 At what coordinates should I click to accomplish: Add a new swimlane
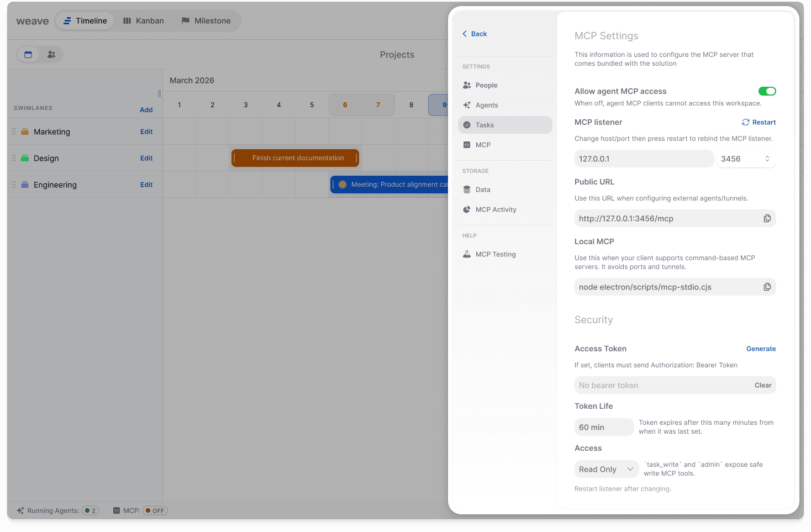(x=146, y=110)
